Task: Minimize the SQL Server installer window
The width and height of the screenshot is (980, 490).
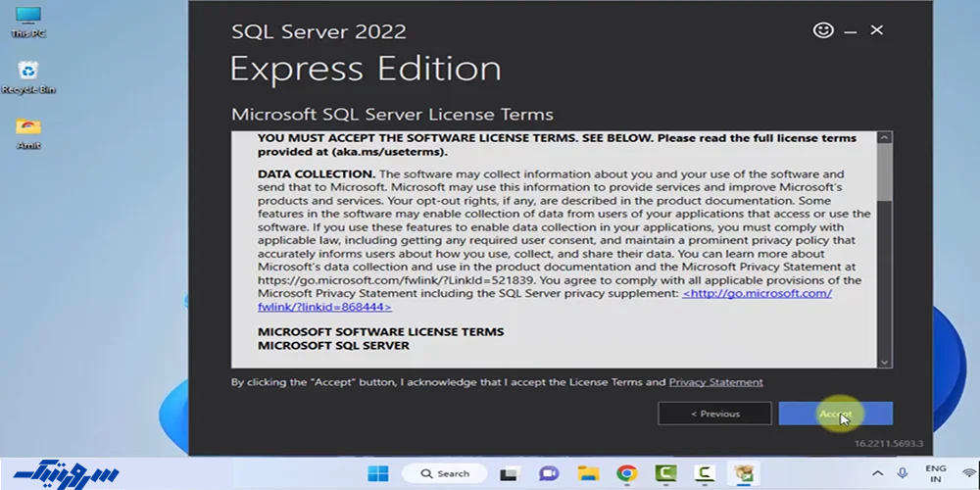Action: 850,30
